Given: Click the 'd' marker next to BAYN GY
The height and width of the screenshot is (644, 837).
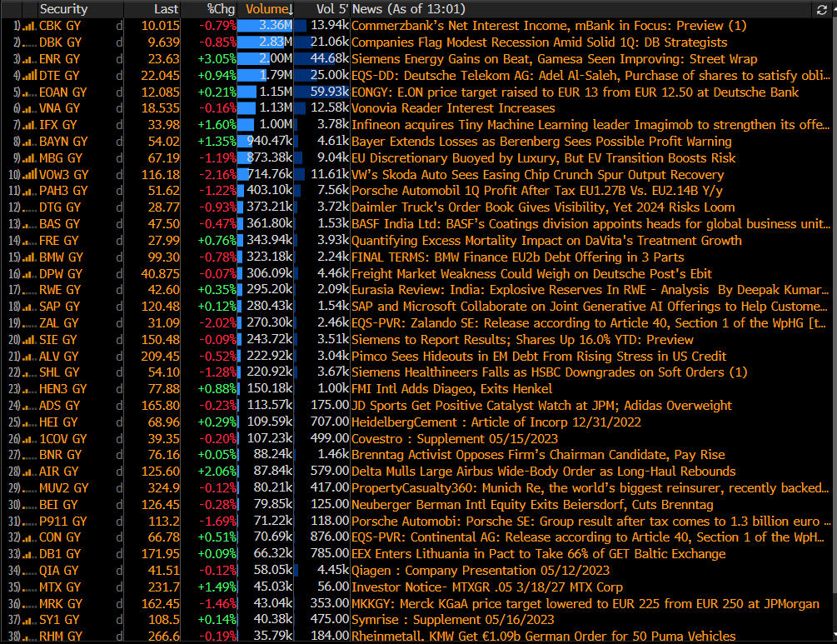Looking at the screenshot, I should click(x=119, y=142).
